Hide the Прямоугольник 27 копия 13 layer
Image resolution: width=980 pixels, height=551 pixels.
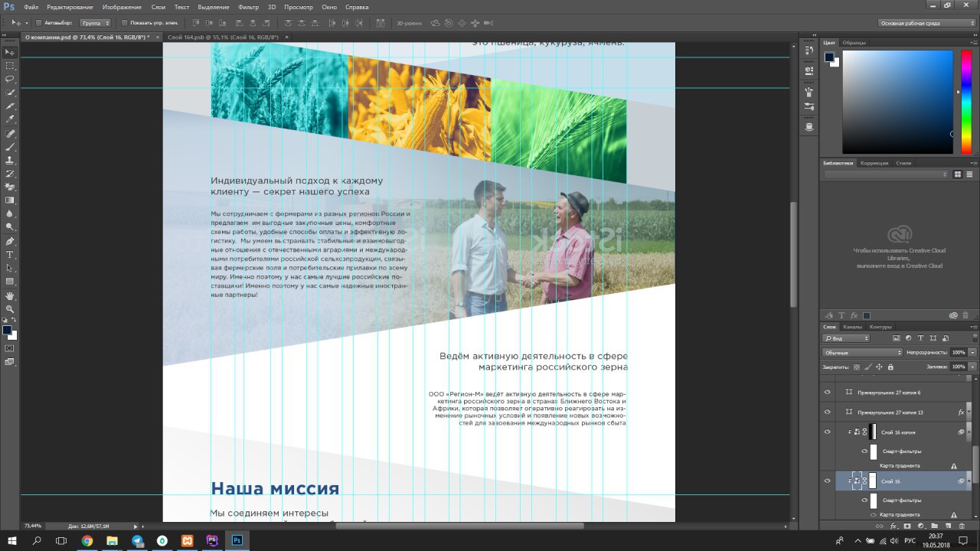click(827, 412)
